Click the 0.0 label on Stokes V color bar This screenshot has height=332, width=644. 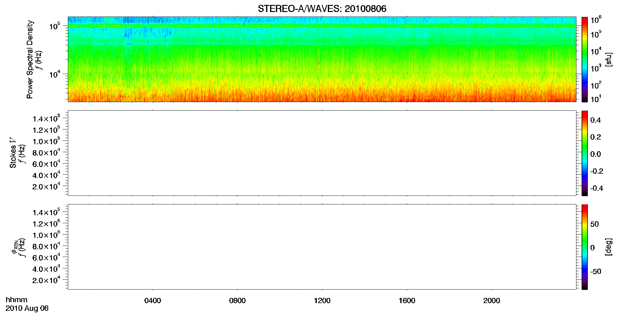tap(595, 154)
